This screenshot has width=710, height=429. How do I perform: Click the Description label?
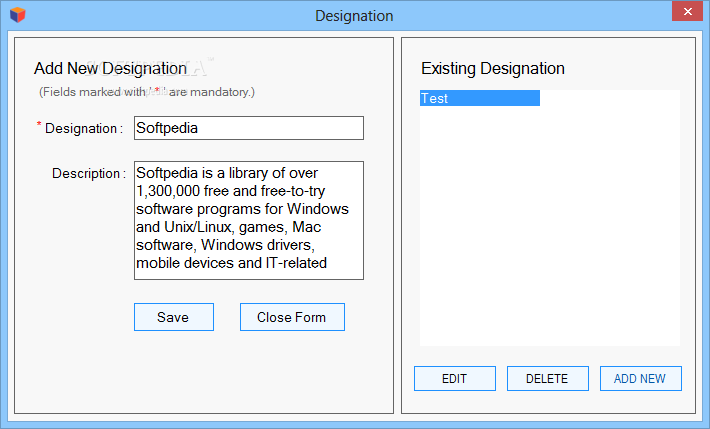coord(89,174)
